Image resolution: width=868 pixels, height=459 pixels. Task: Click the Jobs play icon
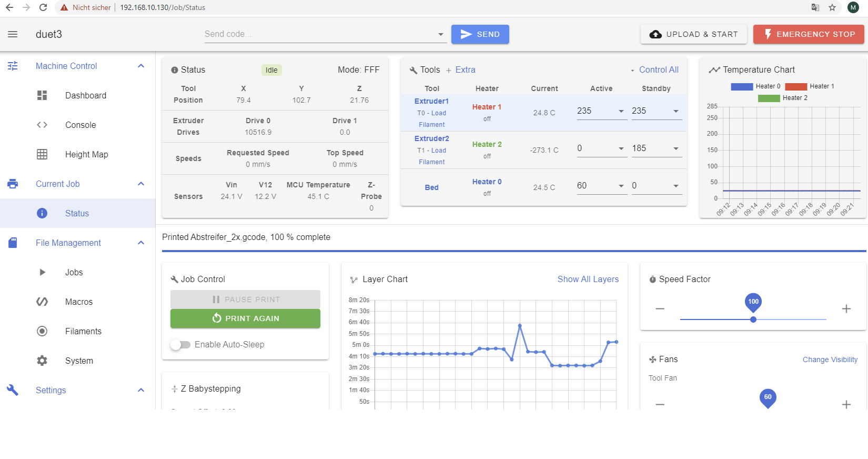[x=42, y=272]
